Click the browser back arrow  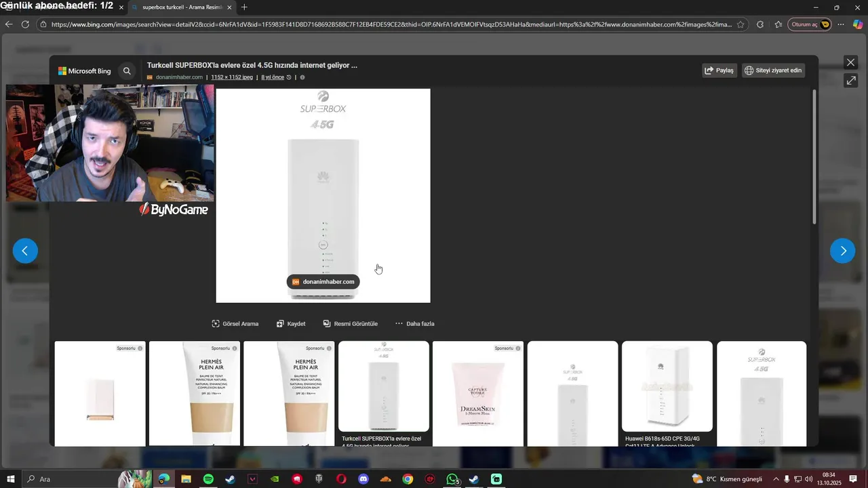tap(9, 24)
